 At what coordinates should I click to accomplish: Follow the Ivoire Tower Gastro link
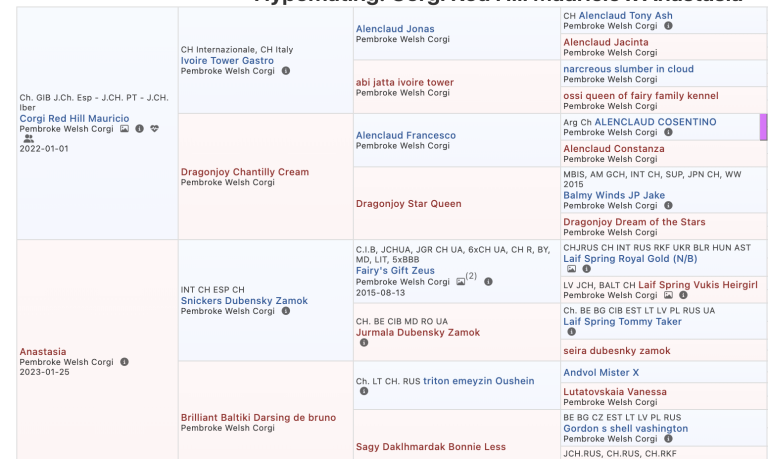pyautogui.click(x=227, y=61)
